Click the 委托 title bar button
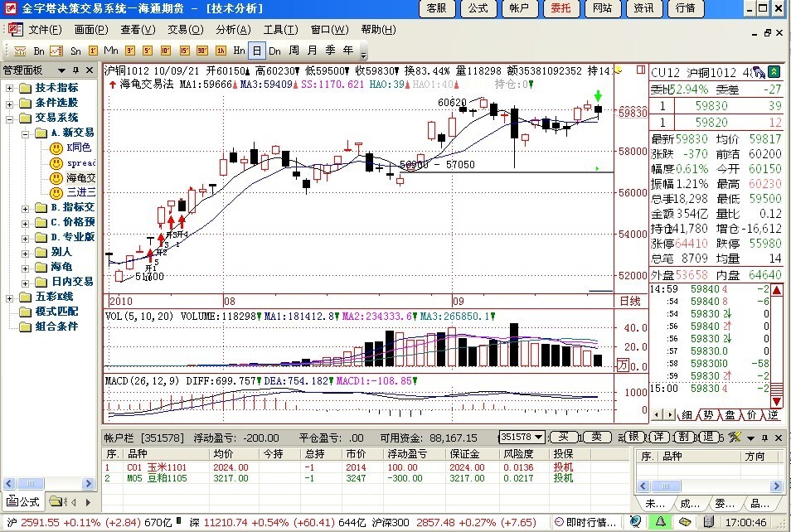791x532 pixels. [x=560, y=8]
